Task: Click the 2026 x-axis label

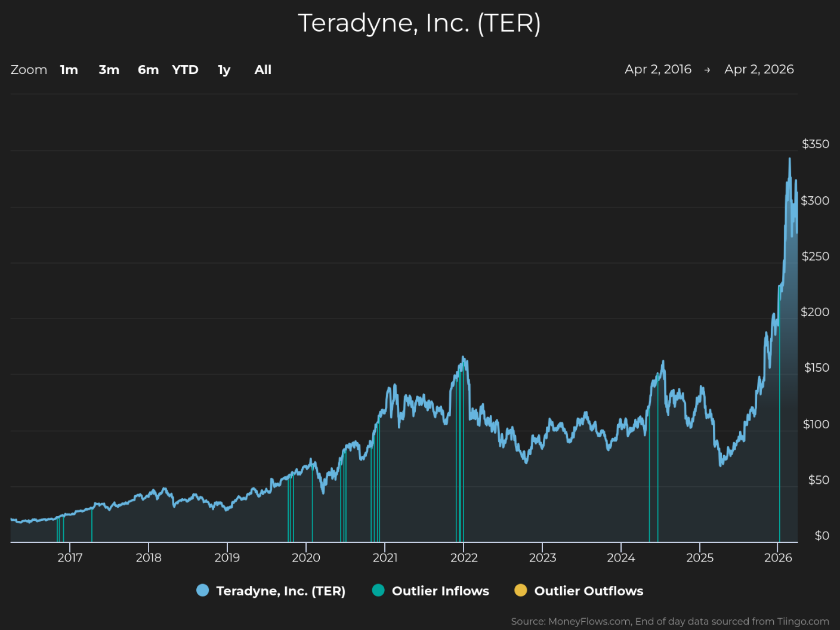Action: [x=779, y=558]
